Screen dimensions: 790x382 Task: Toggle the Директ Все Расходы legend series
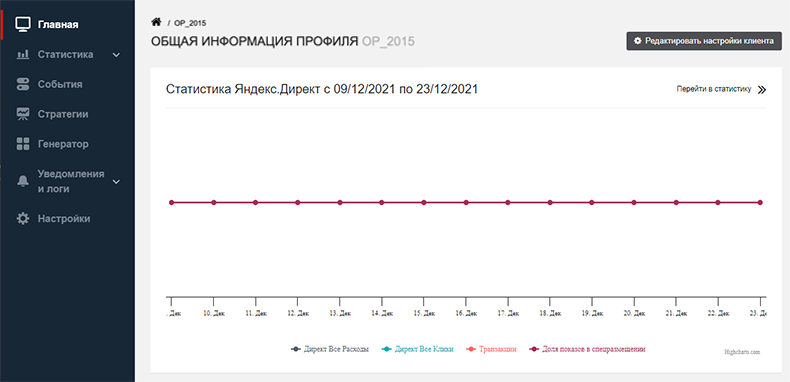[330, 349]
